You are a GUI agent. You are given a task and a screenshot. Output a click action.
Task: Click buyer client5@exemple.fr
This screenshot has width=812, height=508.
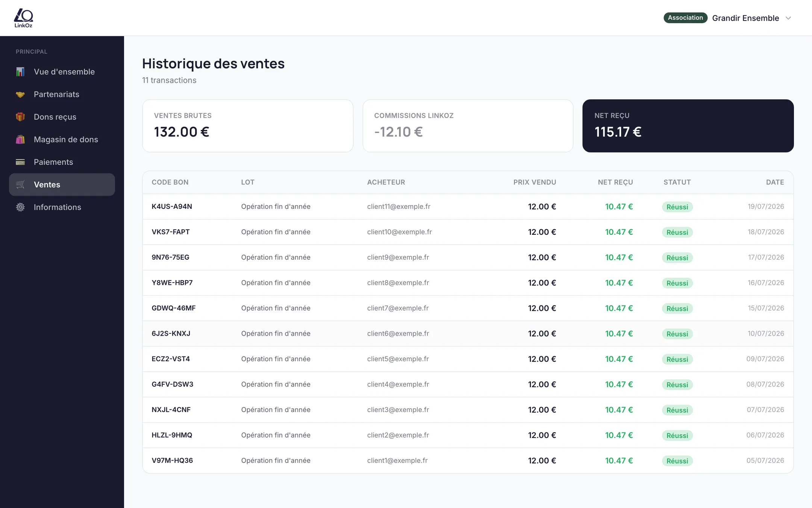click(x=398, y=359)
